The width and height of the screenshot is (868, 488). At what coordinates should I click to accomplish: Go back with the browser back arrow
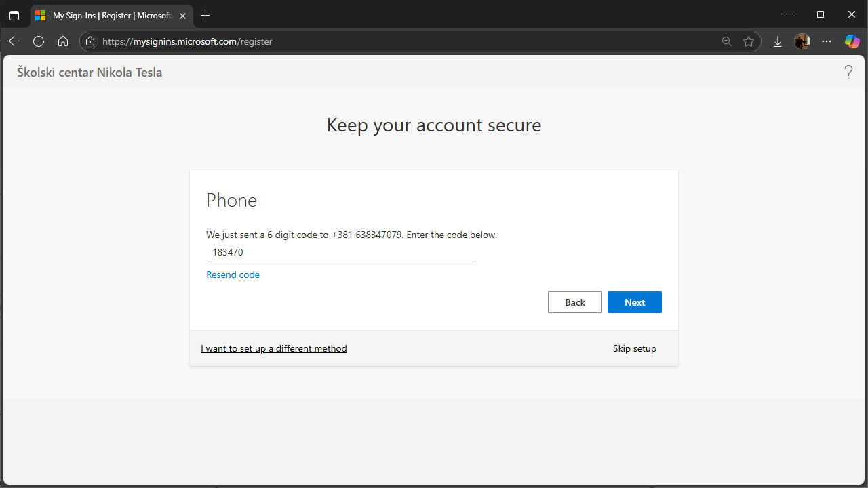pyautogui.click(x=14, y=41)
